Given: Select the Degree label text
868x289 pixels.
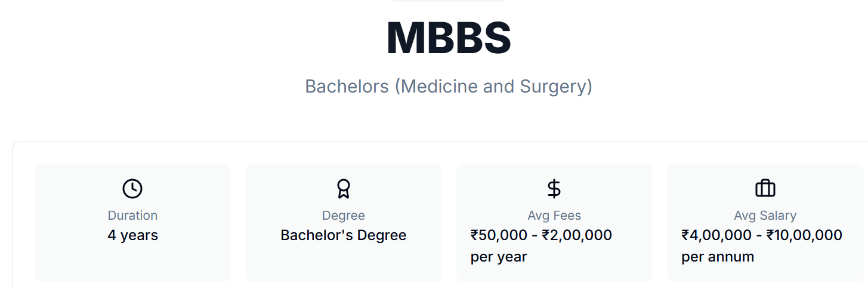Looking at the screenshot, I should pyautogui.click(x=344, y=216).
